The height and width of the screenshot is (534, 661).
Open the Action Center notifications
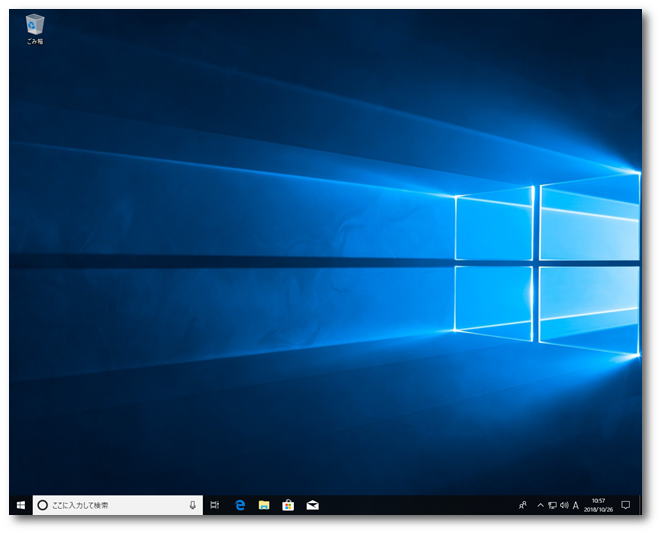click(626, 505)
